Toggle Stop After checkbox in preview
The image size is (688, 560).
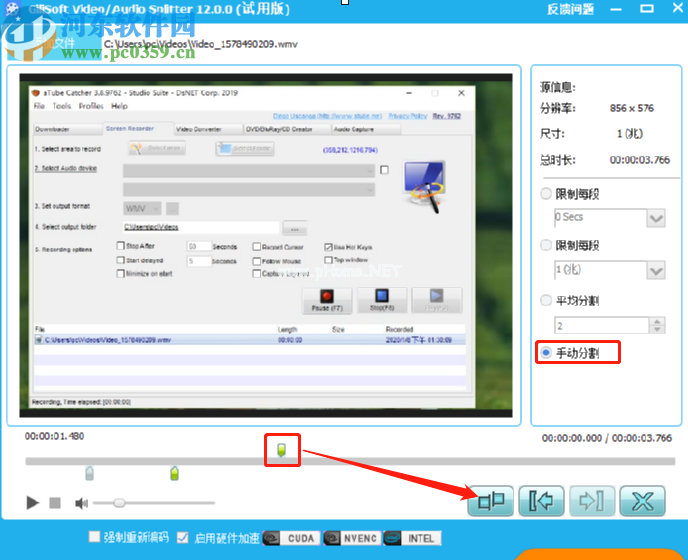click(x=121, y=245)
